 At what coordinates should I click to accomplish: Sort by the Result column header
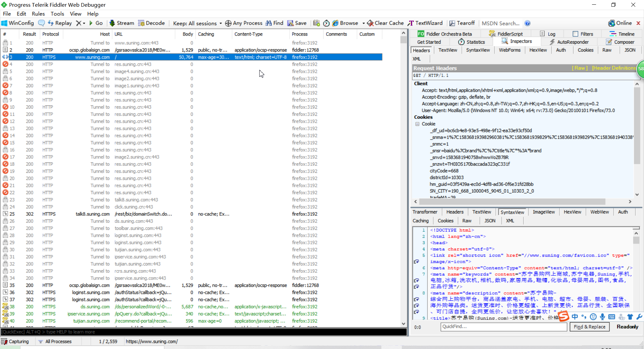click(x=30, y=34)
